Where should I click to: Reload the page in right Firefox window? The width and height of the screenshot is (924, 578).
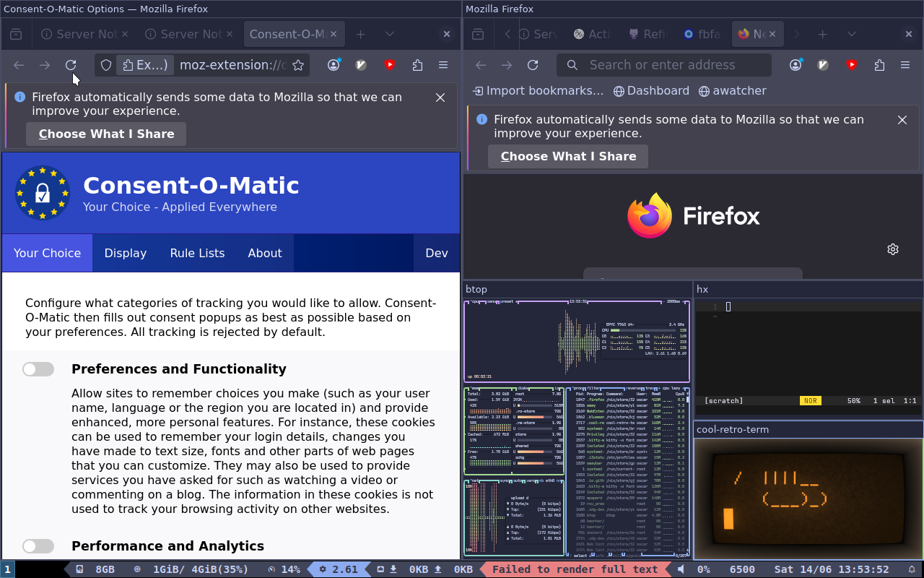[x=533, y=65]
